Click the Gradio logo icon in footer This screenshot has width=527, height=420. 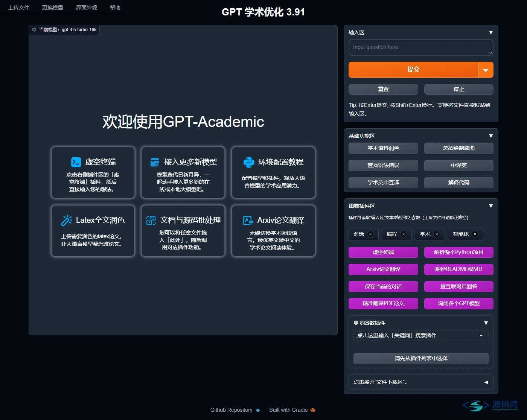click(x=313, y=410)
